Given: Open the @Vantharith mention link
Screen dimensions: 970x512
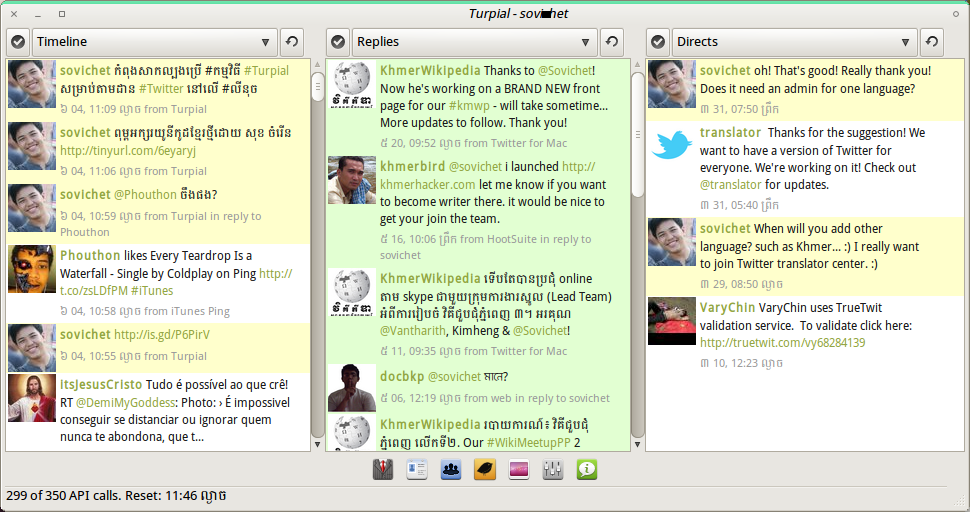Looking at the screenshot, I should (413, 331).
